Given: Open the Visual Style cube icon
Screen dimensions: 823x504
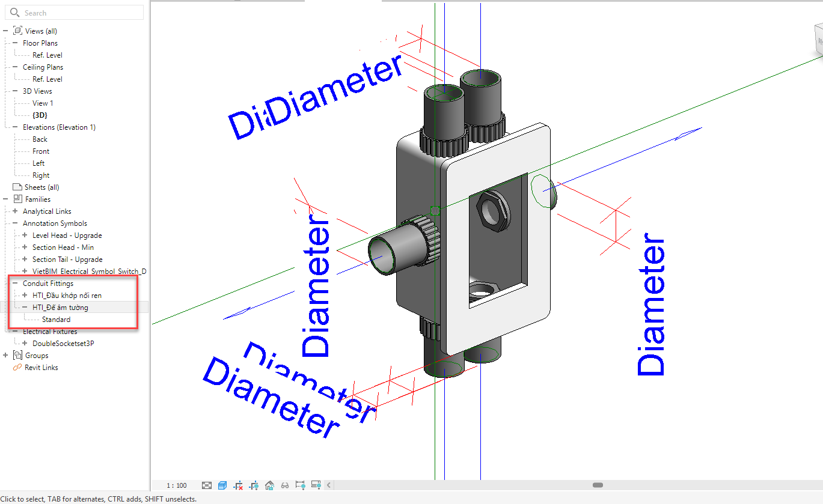Looking at the screenshot, I should pyautogui.click(x=222, y=485).
